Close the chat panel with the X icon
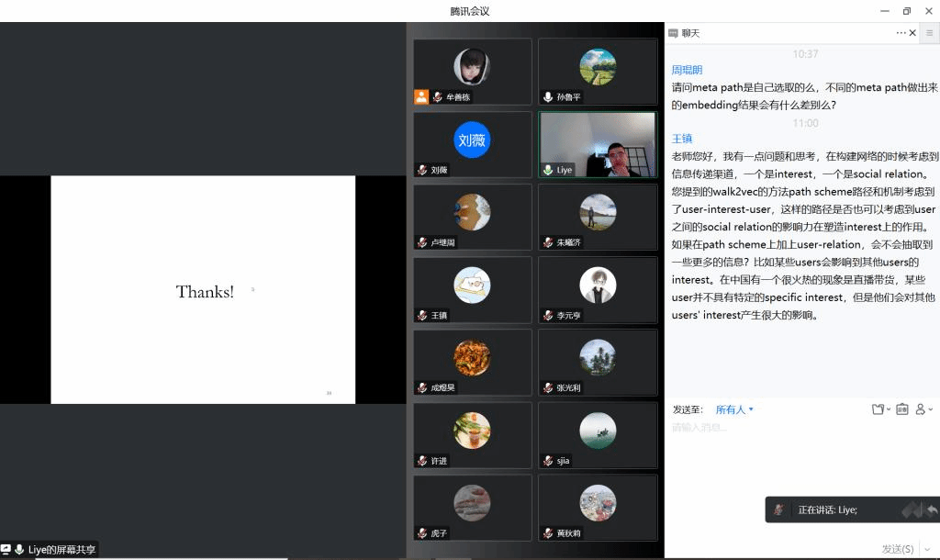The width and height of the screenshot is (940, 560). coord(912,33)
